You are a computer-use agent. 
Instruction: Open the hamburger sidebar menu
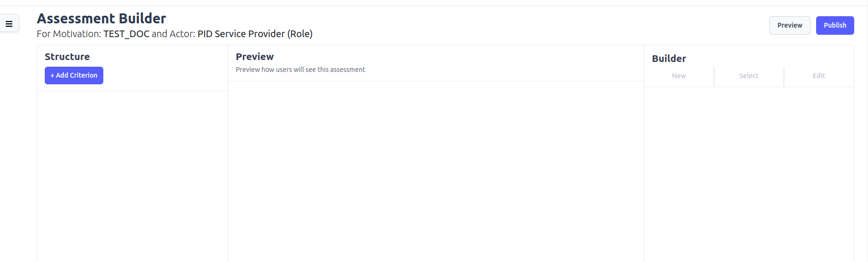(9, 23)
